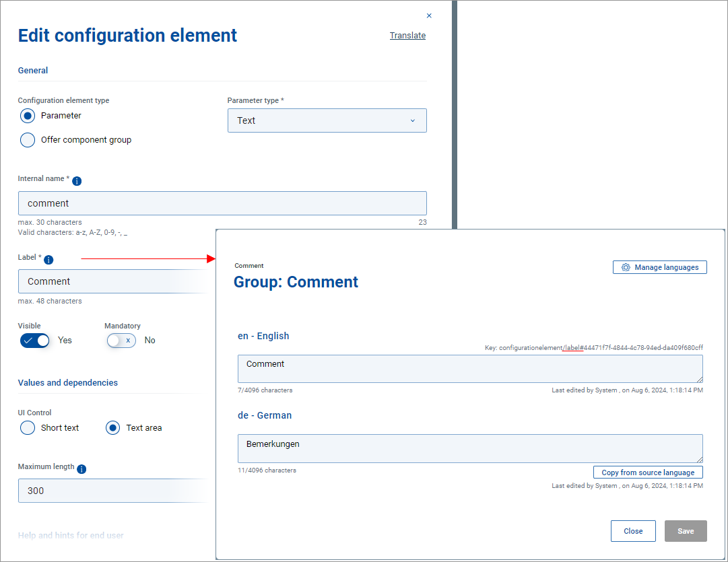This screenshot has height=562, width=728.
Task: Edit the German translation text field
Action: pyautogui.click(x=469, y=448)
